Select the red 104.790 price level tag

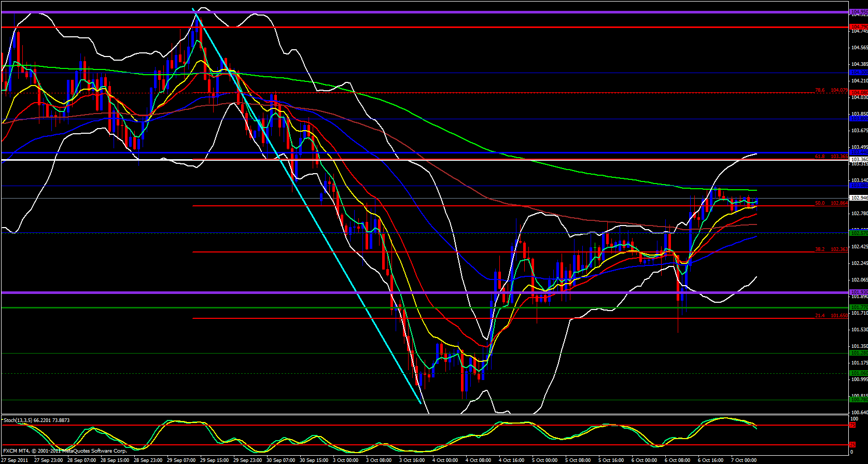click(858, 27)
